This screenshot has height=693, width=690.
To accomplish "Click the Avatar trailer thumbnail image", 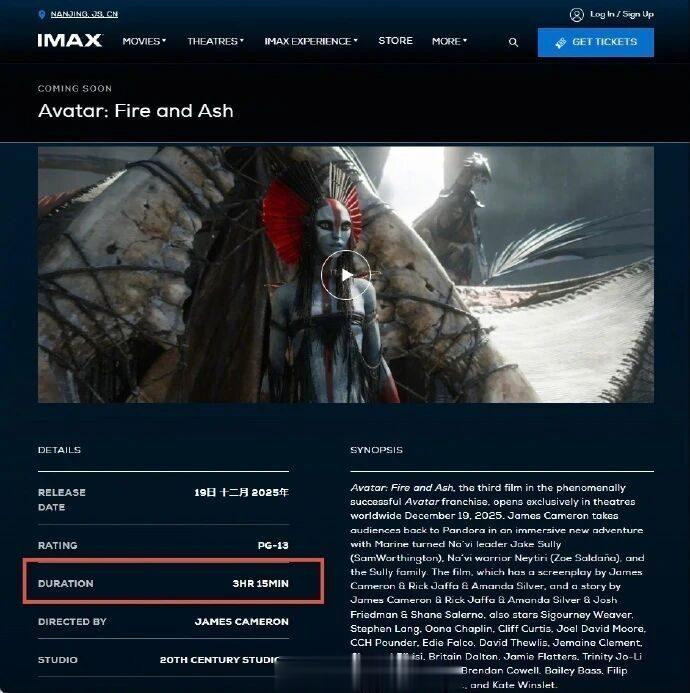I will [346, 274].
